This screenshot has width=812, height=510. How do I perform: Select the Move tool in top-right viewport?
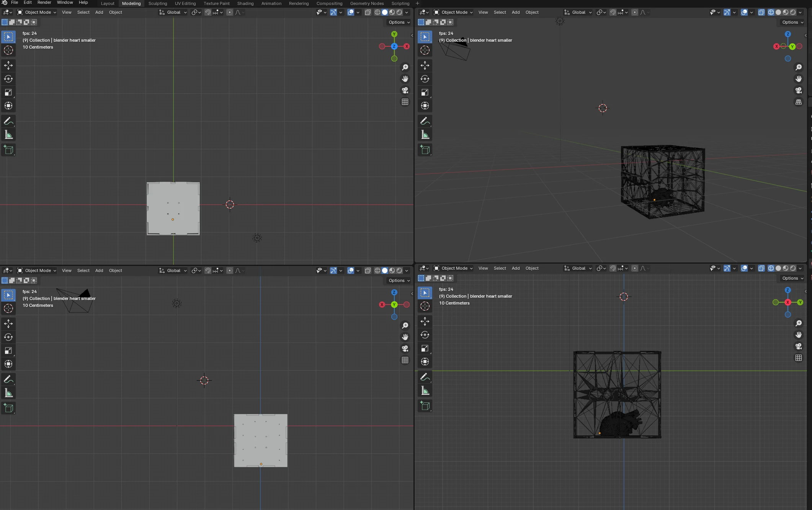click(425, 65)
